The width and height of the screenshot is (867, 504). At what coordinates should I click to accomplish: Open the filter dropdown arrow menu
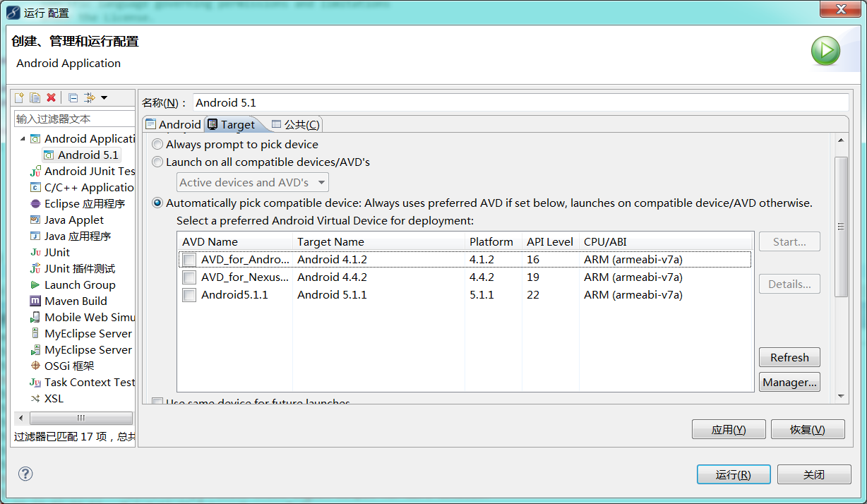pos(104,97)
